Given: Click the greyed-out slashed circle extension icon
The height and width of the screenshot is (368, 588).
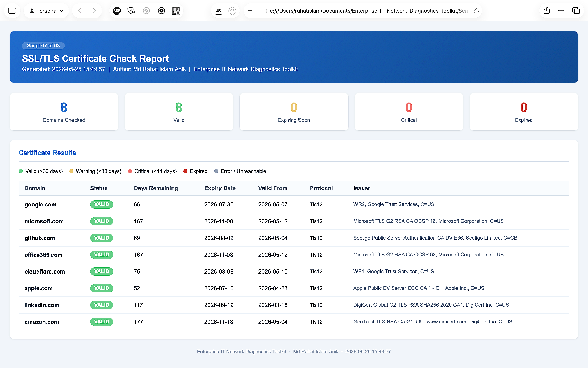Looking at the screenshot, I should point(146,11).
